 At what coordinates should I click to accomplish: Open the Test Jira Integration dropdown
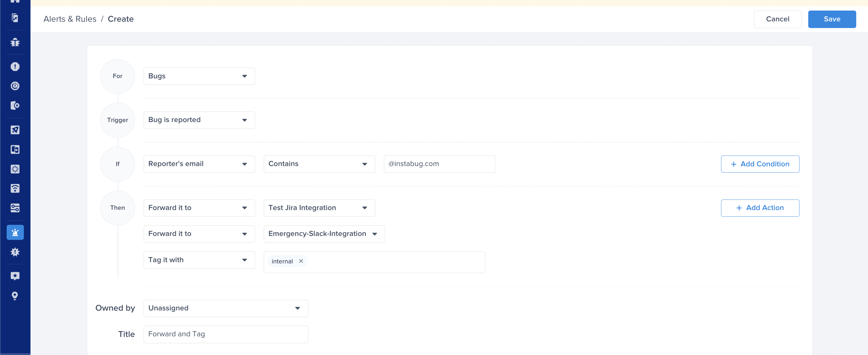tap(319, 208)
